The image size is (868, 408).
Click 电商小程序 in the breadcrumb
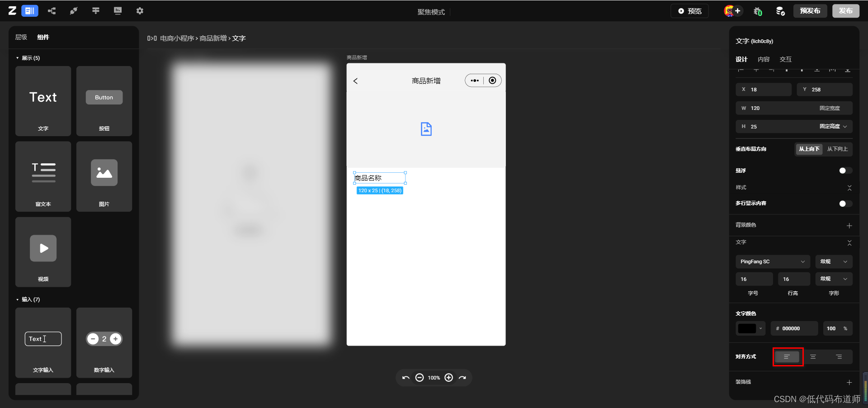click(177, 38)
